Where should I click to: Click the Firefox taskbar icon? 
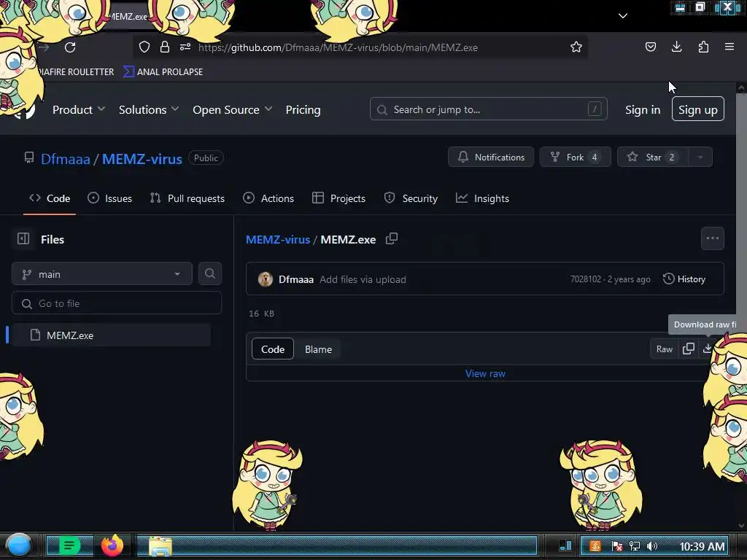pyautogui.click(x=112, y=545)
